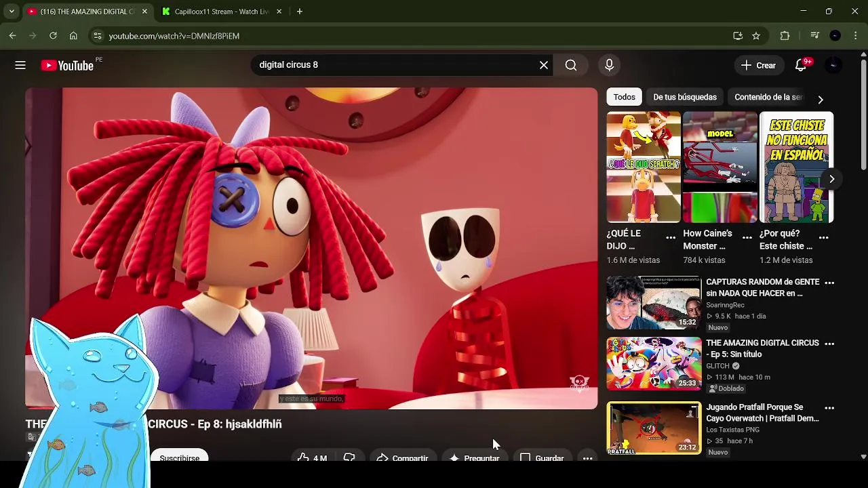Open options for How Caine's Monster short
868x488 pixels.
pyautogui.click(x=747, y=238)
